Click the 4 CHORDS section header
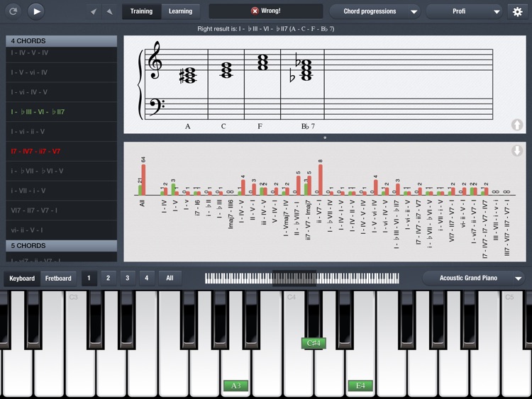This screenshot has height=399, width=532. [62, 41]
